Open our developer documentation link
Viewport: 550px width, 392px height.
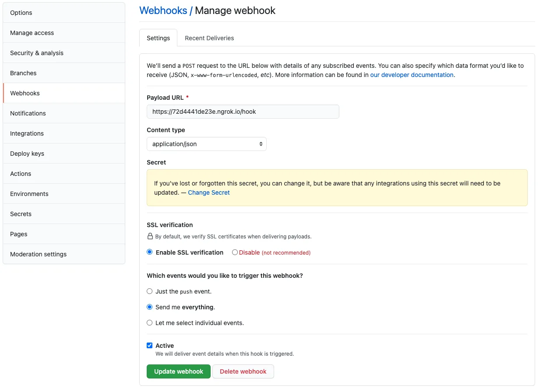click(412, 75)
